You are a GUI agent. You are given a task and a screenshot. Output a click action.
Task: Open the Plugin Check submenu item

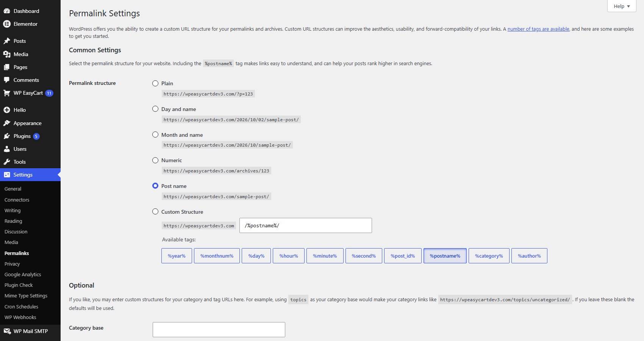19,285
